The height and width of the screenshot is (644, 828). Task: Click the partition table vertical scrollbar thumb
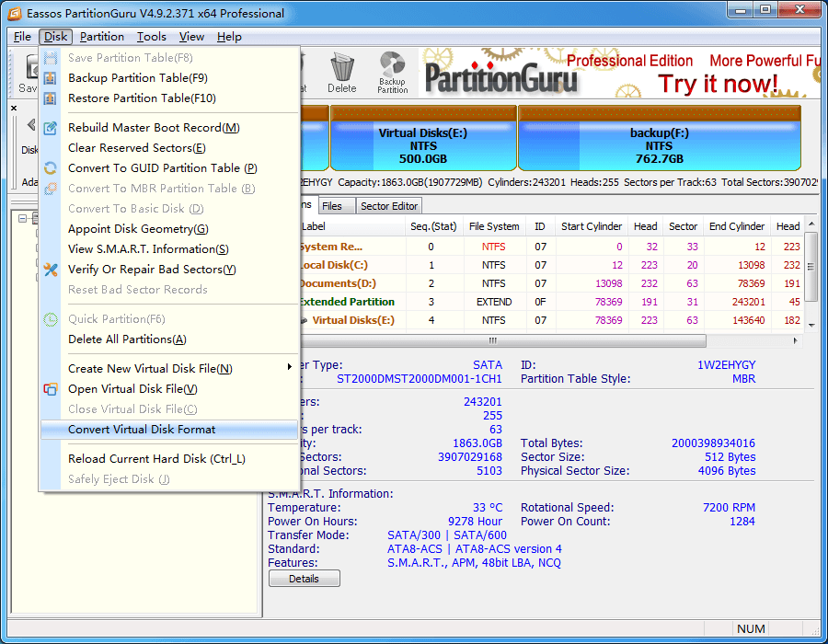click(811, 266)
